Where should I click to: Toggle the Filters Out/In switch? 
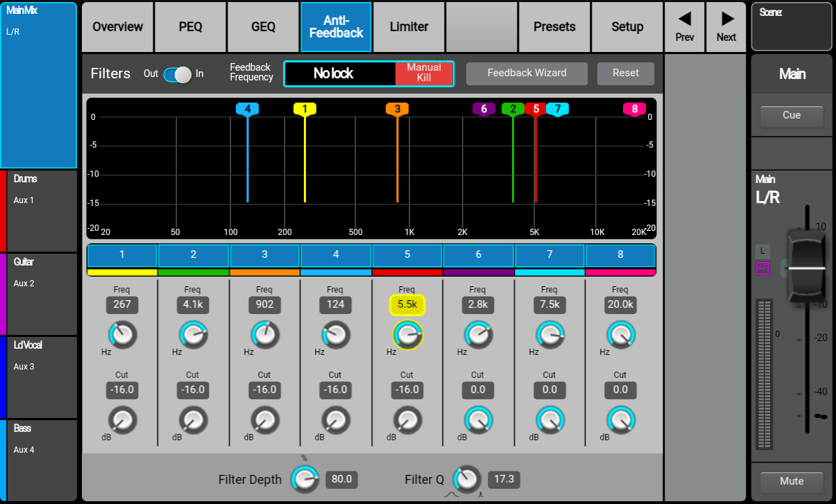pyautogui.click(x=178, y=74)
